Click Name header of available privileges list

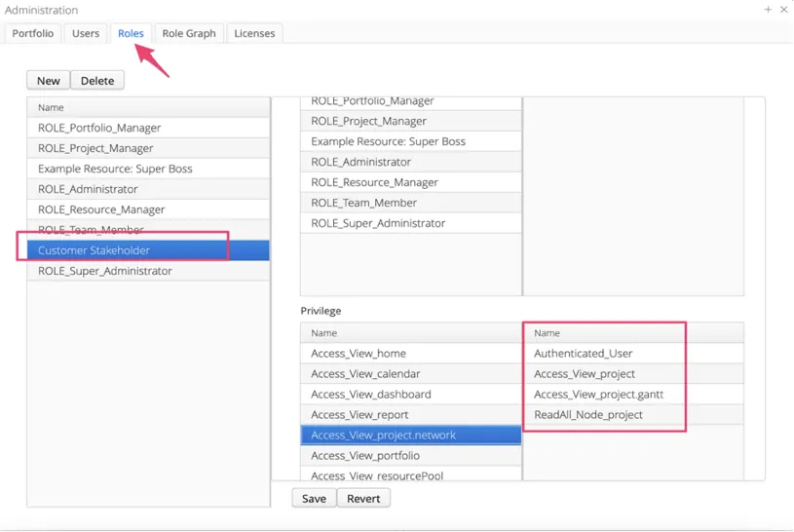[x=411, y=333]
